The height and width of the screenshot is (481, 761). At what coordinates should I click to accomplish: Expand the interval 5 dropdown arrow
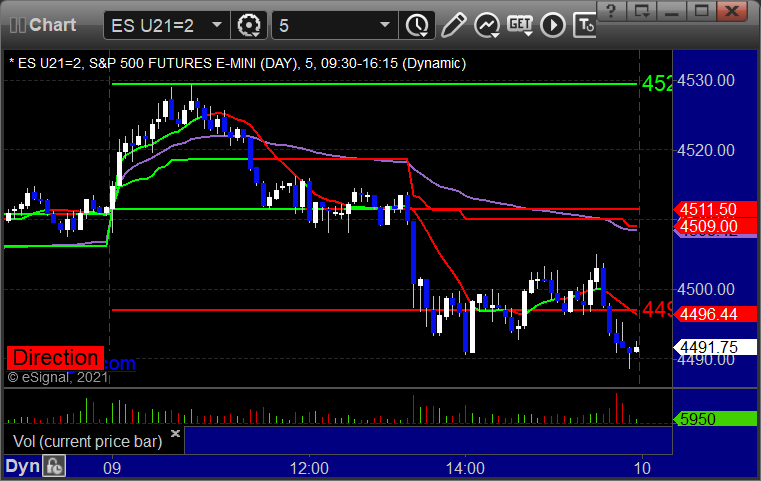tap(385, 25)
